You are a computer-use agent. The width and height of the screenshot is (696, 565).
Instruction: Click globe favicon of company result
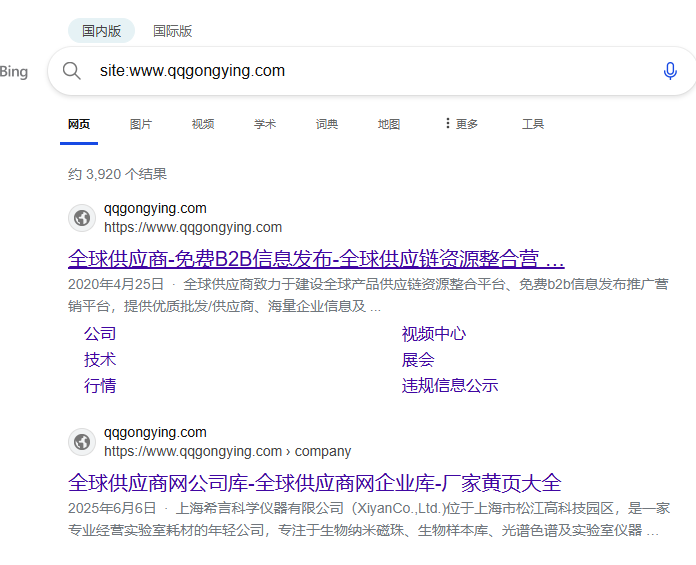(82, 442)
